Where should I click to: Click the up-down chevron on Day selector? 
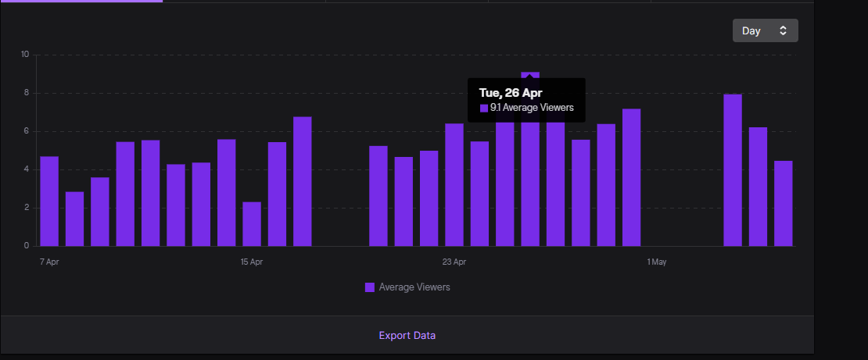coord(783,30)
